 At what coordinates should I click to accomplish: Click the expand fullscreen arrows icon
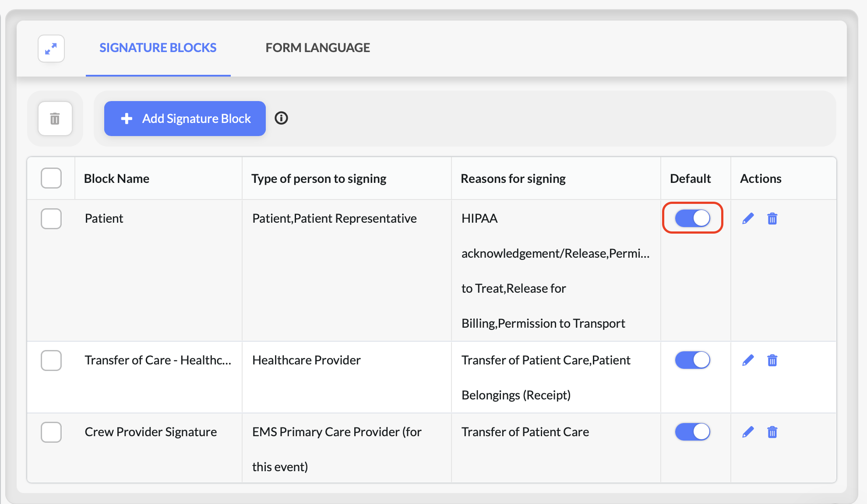[x=51, y=49]
